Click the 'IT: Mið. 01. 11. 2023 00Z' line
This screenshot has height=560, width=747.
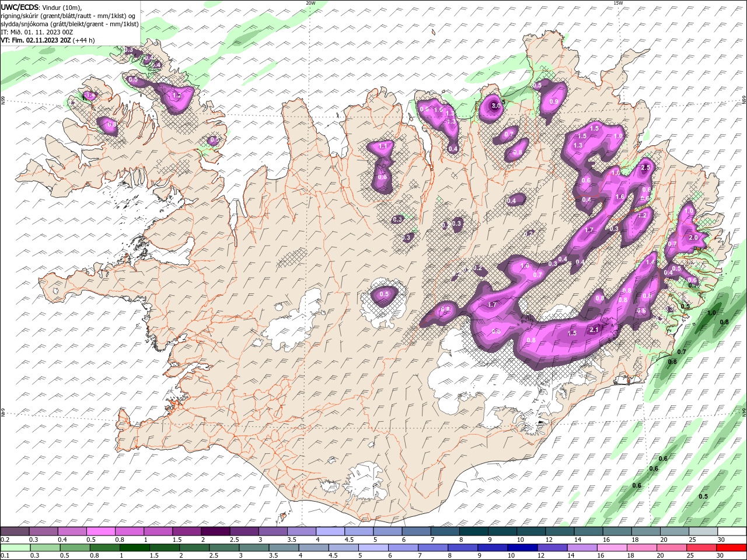click(x=36, y=32)
